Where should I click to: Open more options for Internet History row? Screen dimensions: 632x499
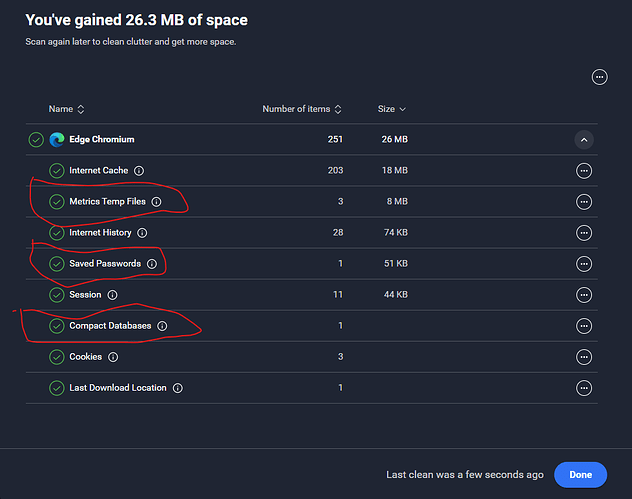pos(584,233)
